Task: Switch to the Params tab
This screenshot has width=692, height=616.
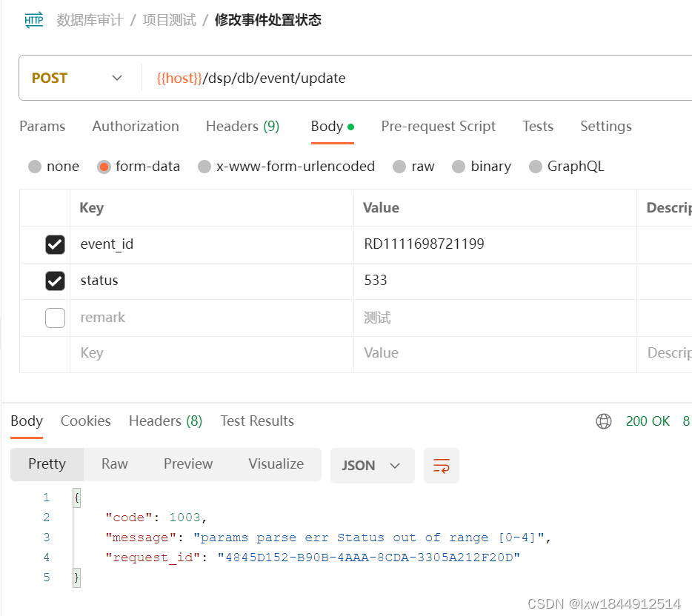Action: pos(42,127)
